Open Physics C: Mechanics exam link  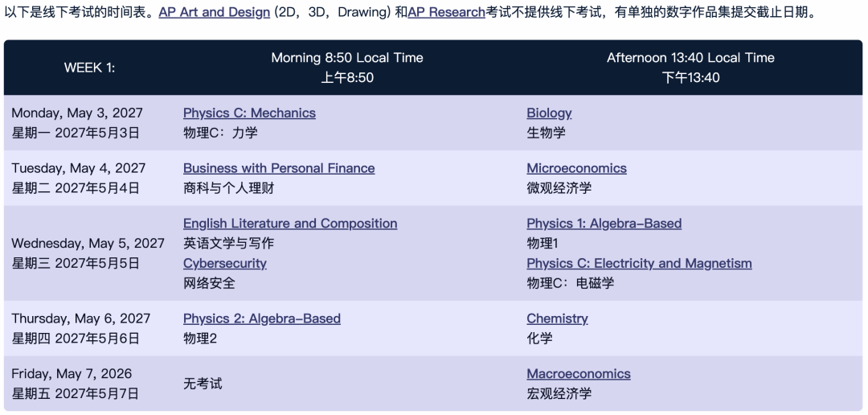[249, 113]
